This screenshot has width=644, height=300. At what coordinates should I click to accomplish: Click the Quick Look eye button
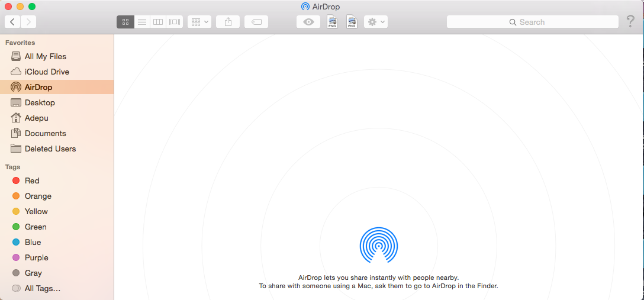coord(308,22)
